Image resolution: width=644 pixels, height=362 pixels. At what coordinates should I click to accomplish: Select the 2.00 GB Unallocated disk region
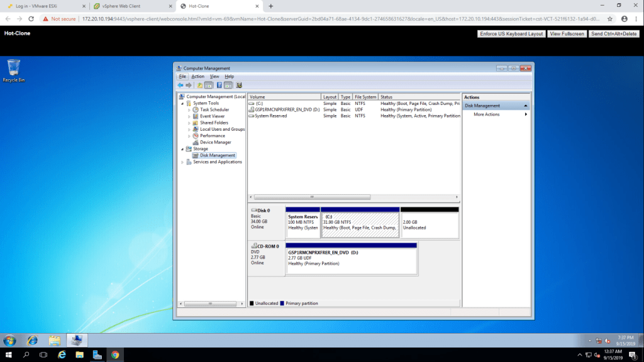(x=429, y=225)
